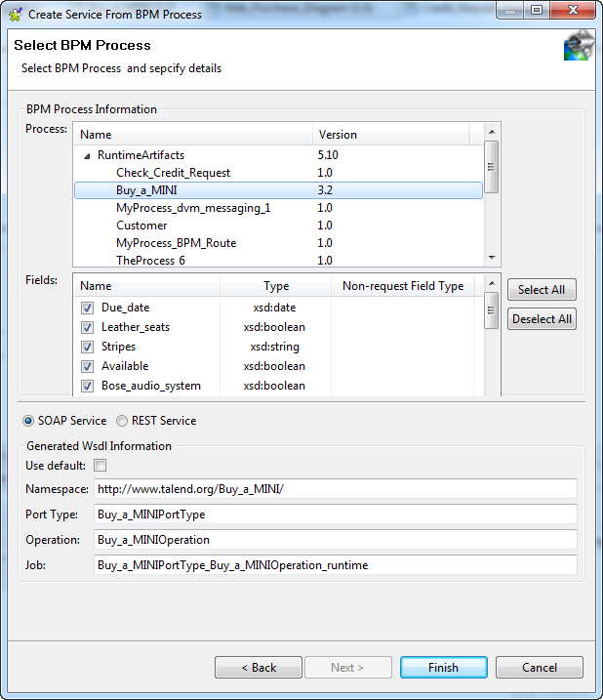Cancel the Create Service wizard

point(539,668)
